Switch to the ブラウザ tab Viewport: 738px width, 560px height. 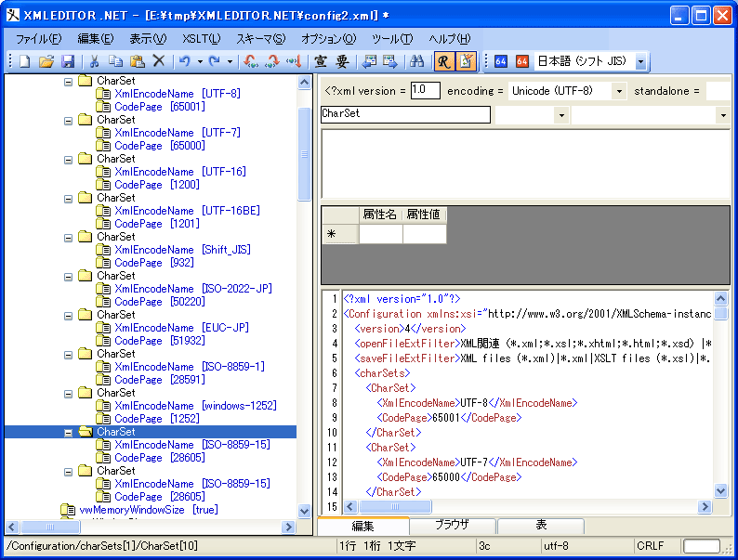click(452, 526)
